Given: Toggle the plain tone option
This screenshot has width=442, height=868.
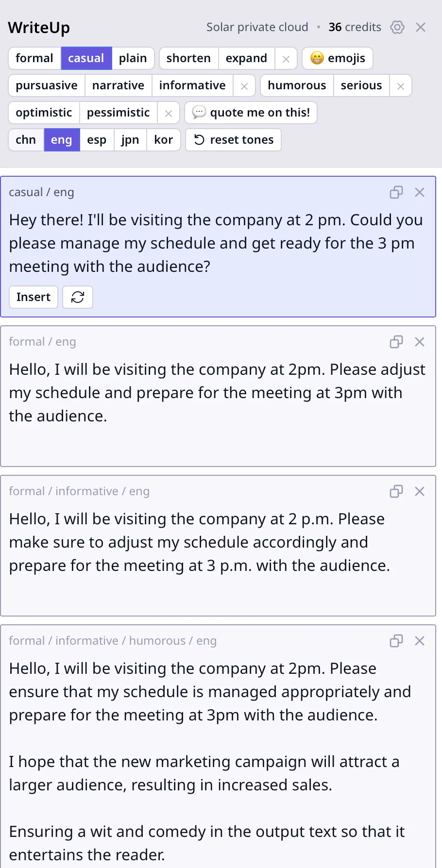Looking at the screenshot, I should pos(133,58).
